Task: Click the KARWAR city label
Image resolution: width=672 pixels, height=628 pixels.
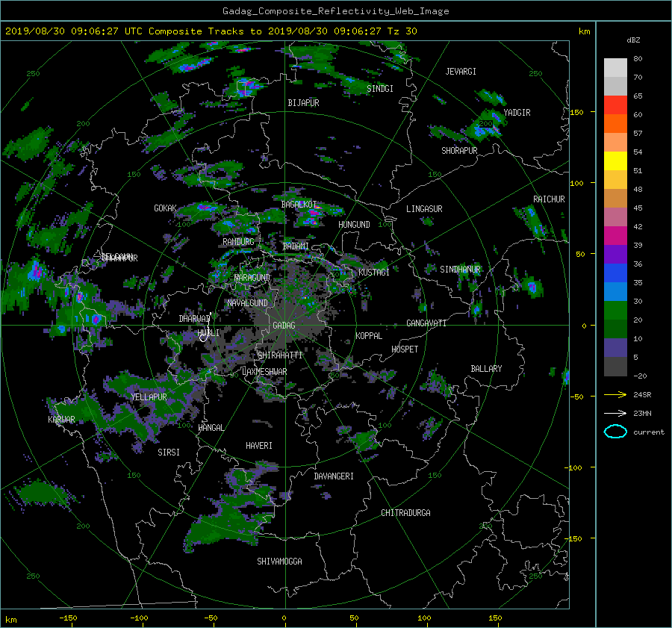Action: click(61, 419)
